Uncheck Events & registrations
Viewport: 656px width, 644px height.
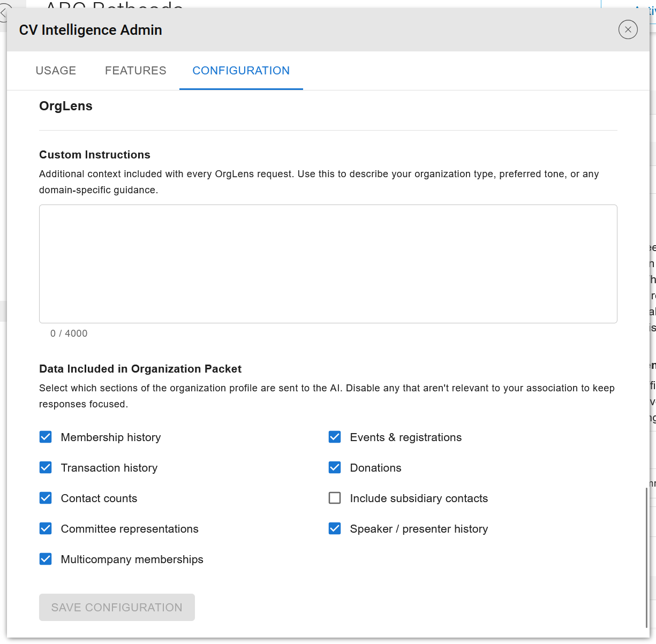(x=335, y=437)
